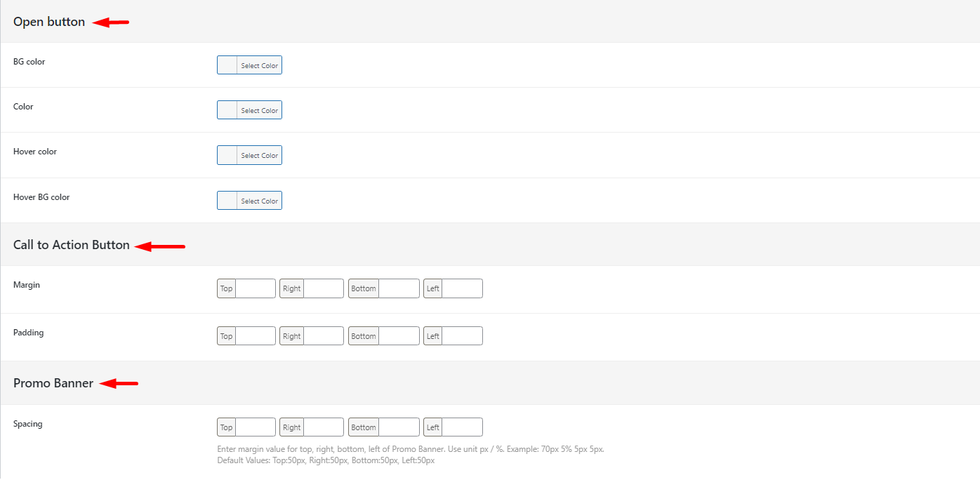Click into Padding Bottom input
980x480 pixels.
pos(399,336)
